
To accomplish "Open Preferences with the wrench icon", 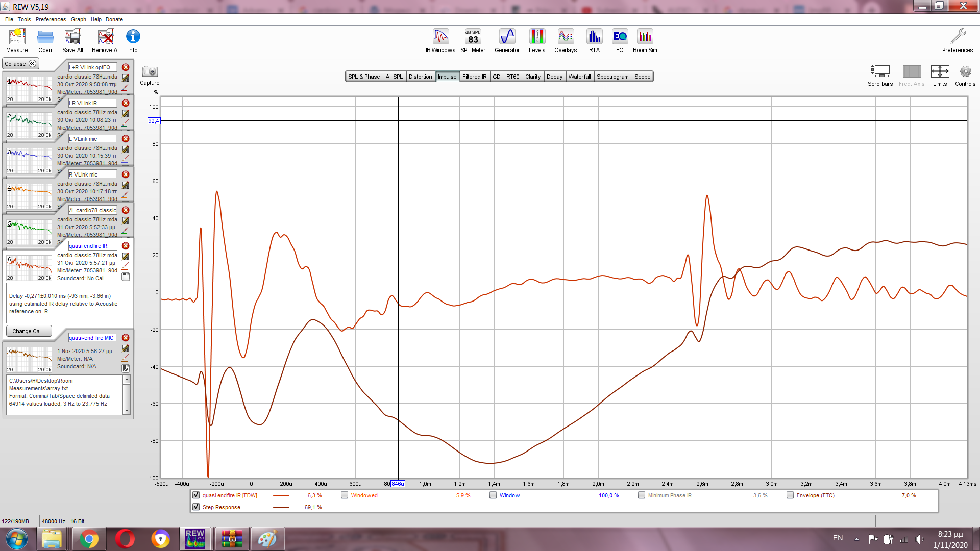I will click(958, 40).
